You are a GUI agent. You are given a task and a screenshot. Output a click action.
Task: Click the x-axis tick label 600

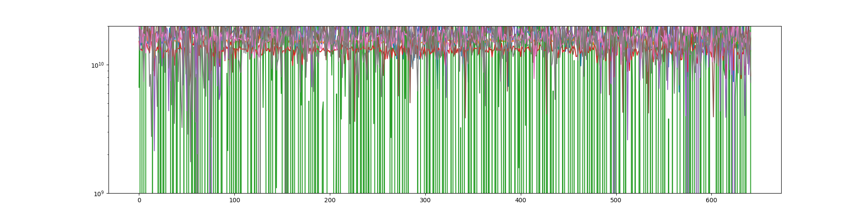click(711, 201)
